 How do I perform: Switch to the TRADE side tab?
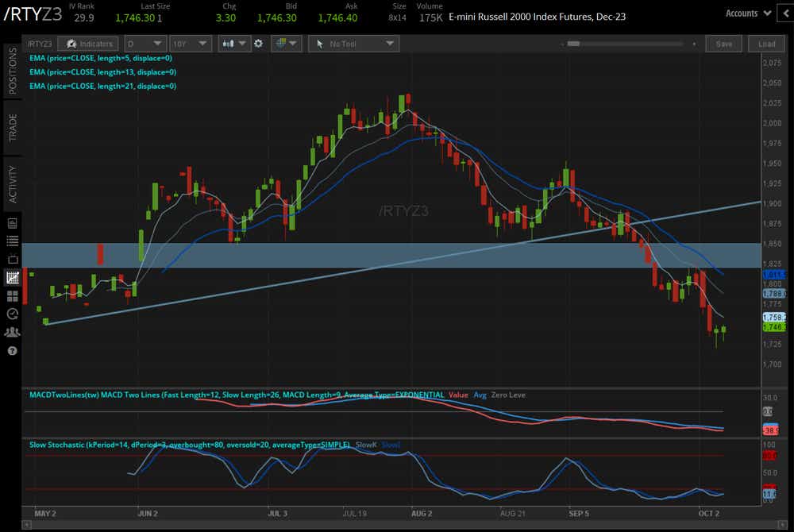pyautogui.click(x=13, y=128)
